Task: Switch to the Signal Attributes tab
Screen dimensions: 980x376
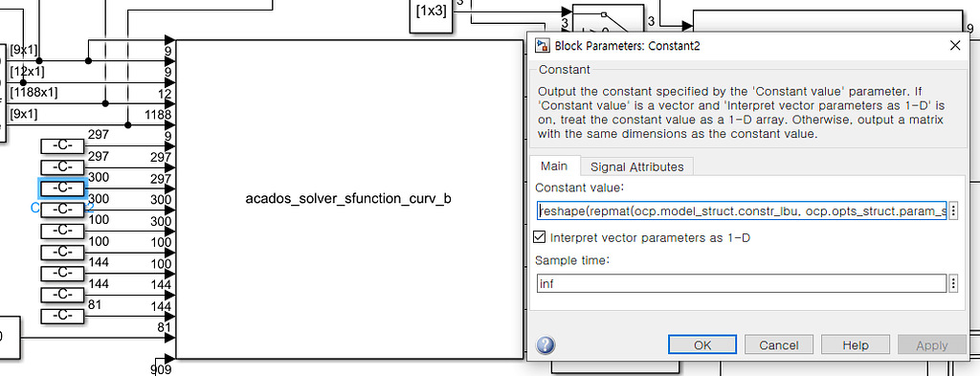Action: (x=636, y=166)
